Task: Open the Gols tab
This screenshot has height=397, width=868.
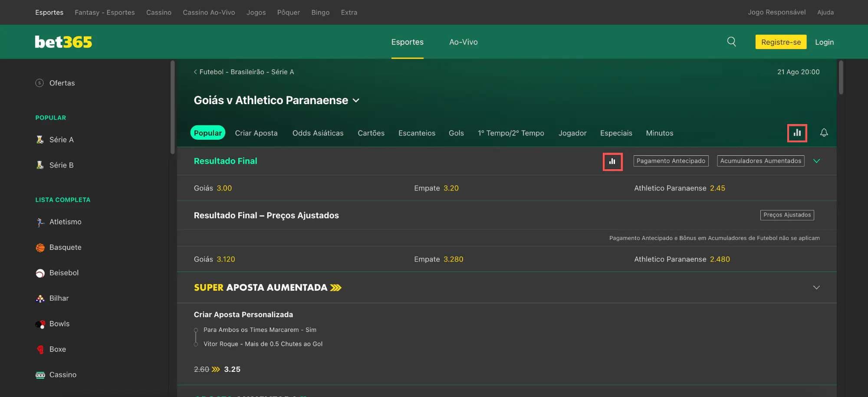Action: click(456, 133)
